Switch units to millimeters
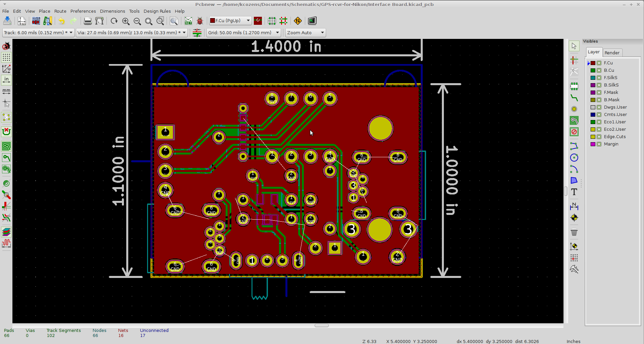The image size is (644, 344). (6, 92)
